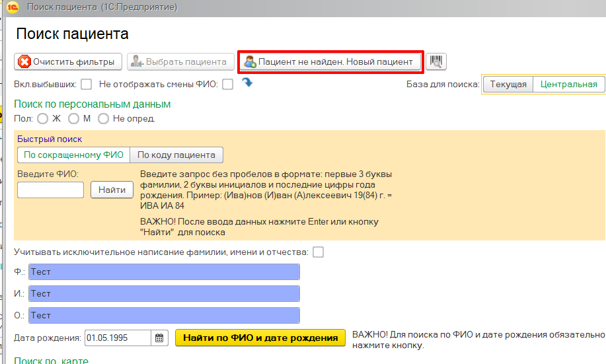606x364 pixels.
Task: Click 'Найти по ФИО и дате рождения'
Action: (x=260, y=338)
